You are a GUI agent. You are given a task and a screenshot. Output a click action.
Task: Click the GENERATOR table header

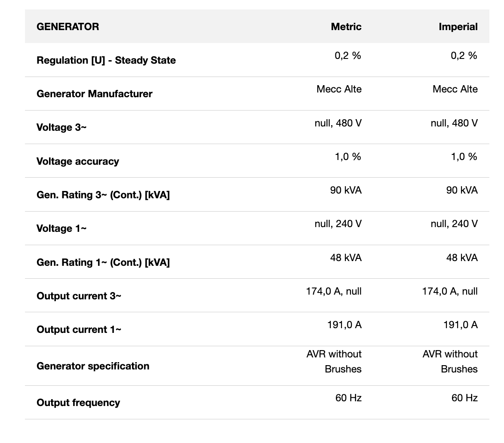(68, 27)
